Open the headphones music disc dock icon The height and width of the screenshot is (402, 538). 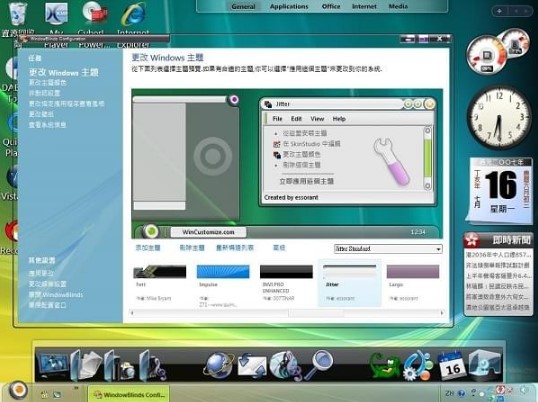[x=285, y=366]
